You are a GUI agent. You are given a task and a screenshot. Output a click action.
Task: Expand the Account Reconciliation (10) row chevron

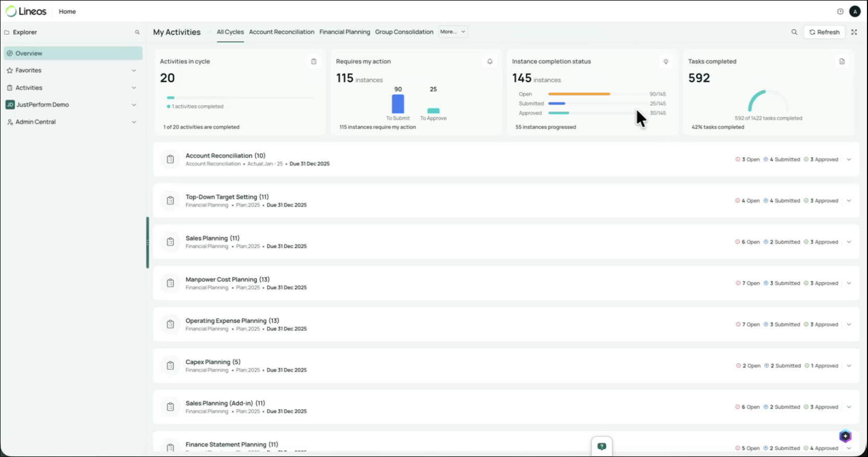(849, 159)
